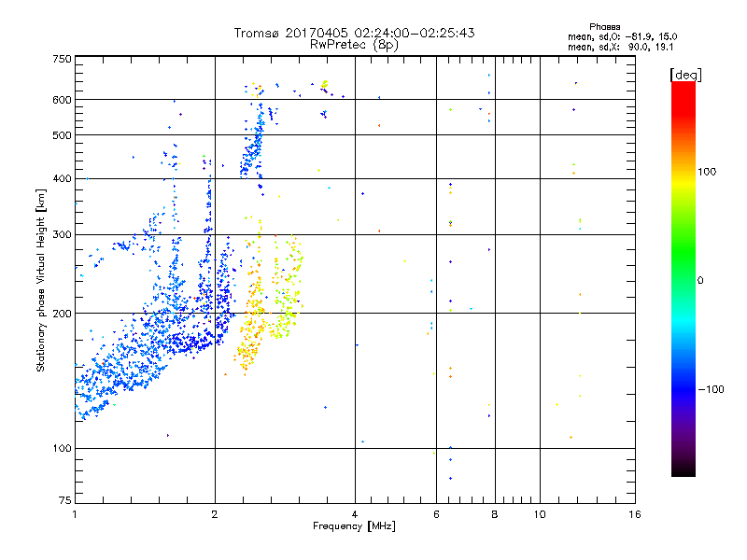Screen dimensions: 747x560
Task: Click the colorbar tick label '100'
Action: point(707,172)
